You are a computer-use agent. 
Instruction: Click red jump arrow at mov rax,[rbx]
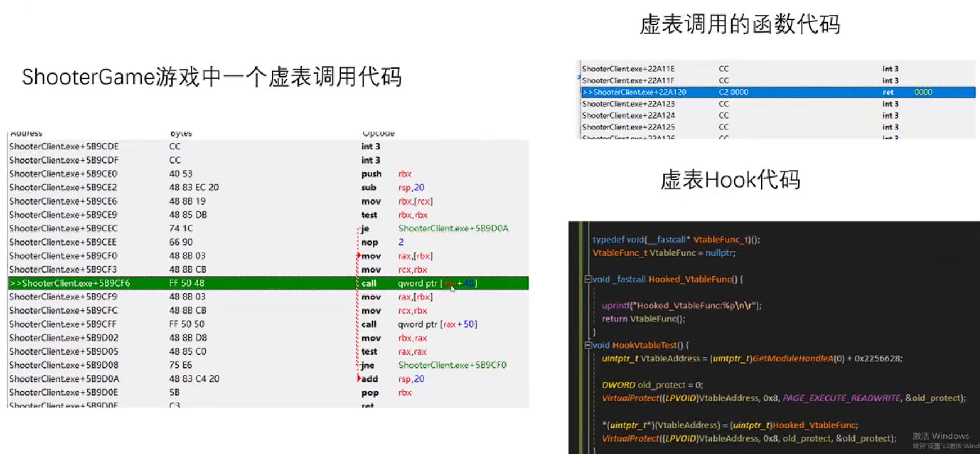[x=358, y=256]
